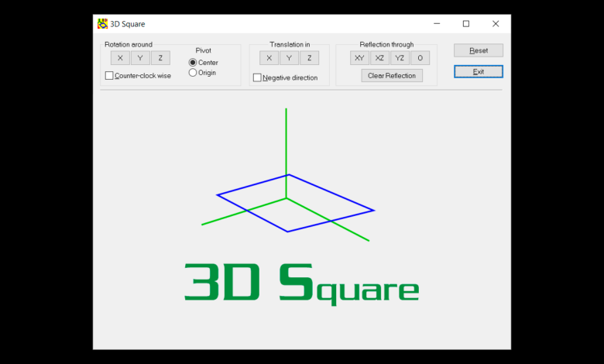
Task: Close the 3D Square window
Action: coord(496,24)
